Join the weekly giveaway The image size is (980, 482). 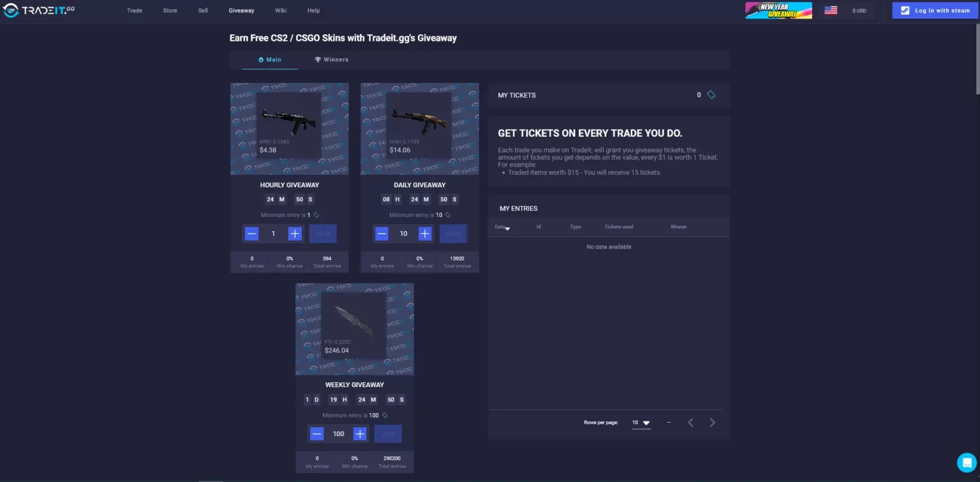tap(388, 434)
